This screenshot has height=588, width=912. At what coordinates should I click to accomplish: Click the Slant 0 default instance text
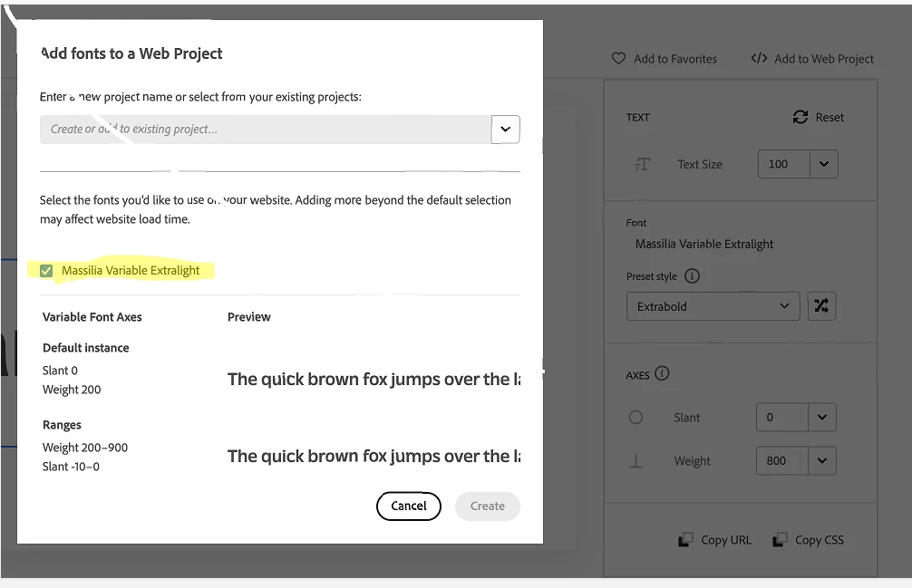[60, 371]
